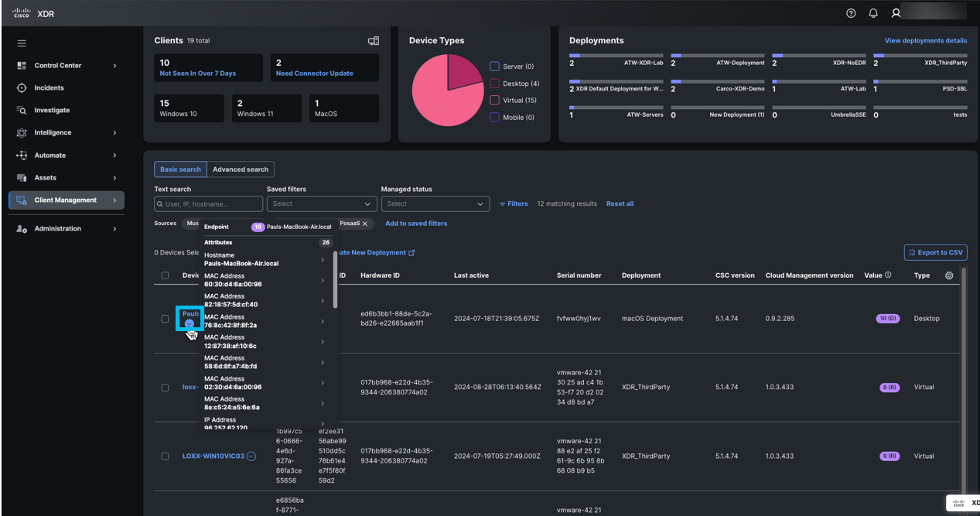
Task: Click the XDR_ThirdParty deployment progress bar
Action: point(920,56)
